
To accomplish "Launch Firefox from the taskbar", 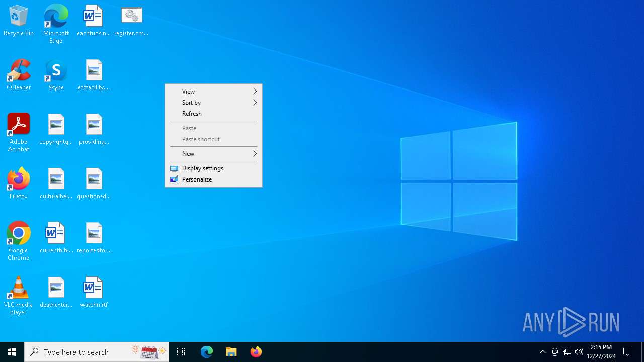I will (256, 352).
